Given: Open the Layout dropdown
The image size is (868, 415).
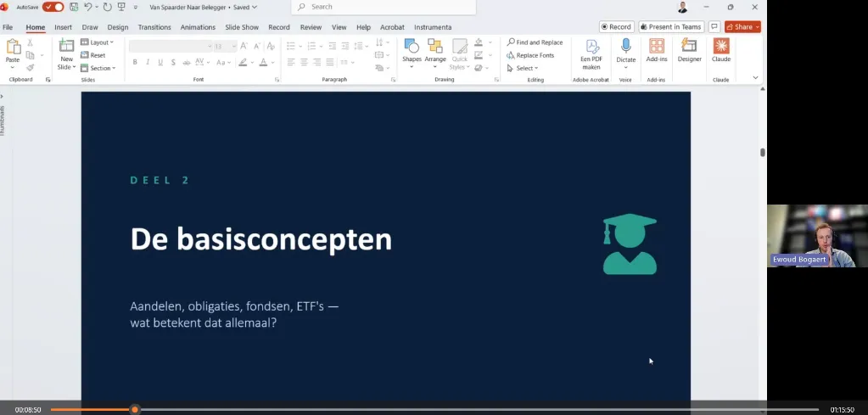Looking at the screenshot, I should click(x=97, y=42).
